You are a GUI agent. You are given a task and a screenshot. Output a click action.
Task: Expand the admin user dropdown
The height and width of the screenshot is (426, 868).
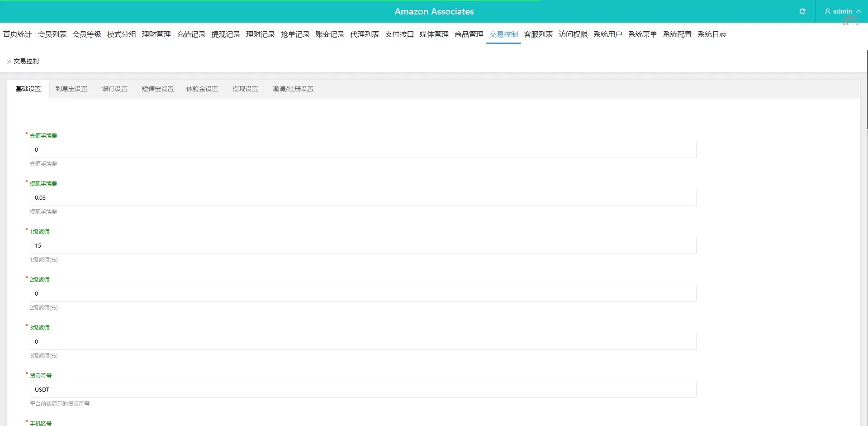click(x=842, y=11)
